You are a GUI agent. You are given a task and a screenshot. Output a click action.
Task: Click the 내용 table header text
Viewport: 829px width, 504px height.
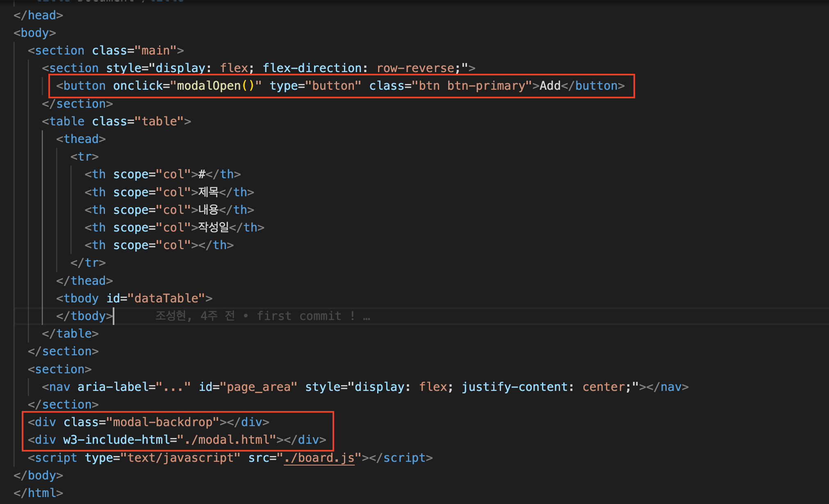(208, 210)
